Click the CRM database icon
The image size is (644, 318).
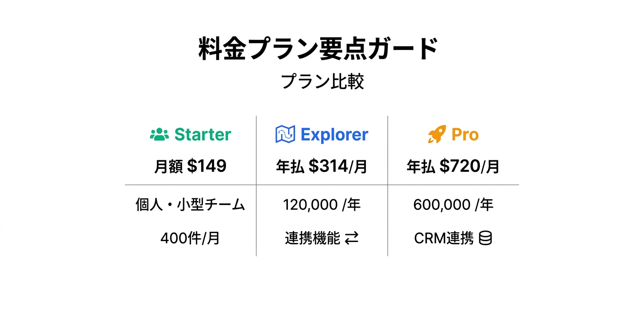485,239
